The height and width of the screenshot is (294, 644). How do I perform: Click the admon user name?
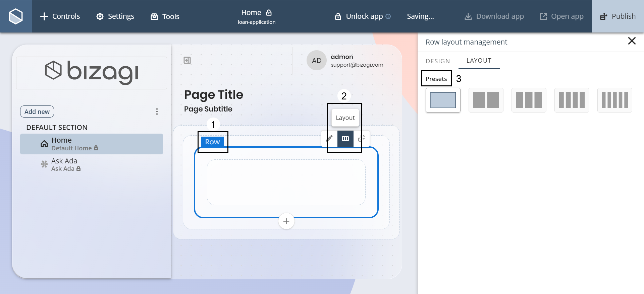click(342, 57)
